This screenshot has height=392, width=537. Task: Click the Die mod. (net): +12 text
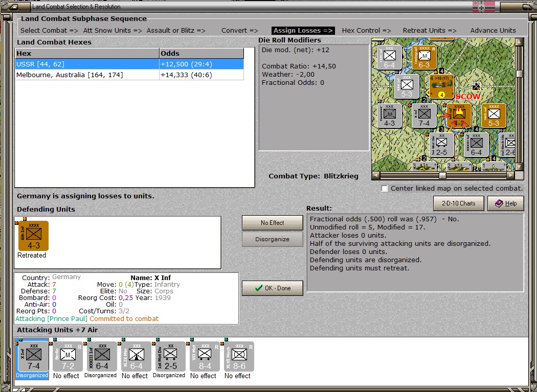[295, 50]
